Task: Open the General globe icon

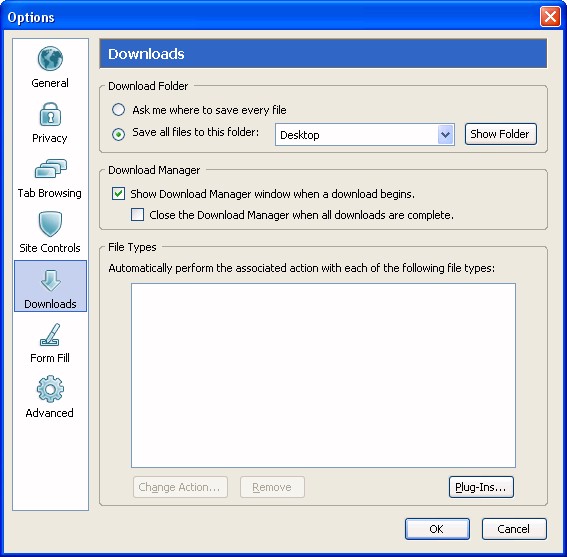Action: tap(50, 59)
